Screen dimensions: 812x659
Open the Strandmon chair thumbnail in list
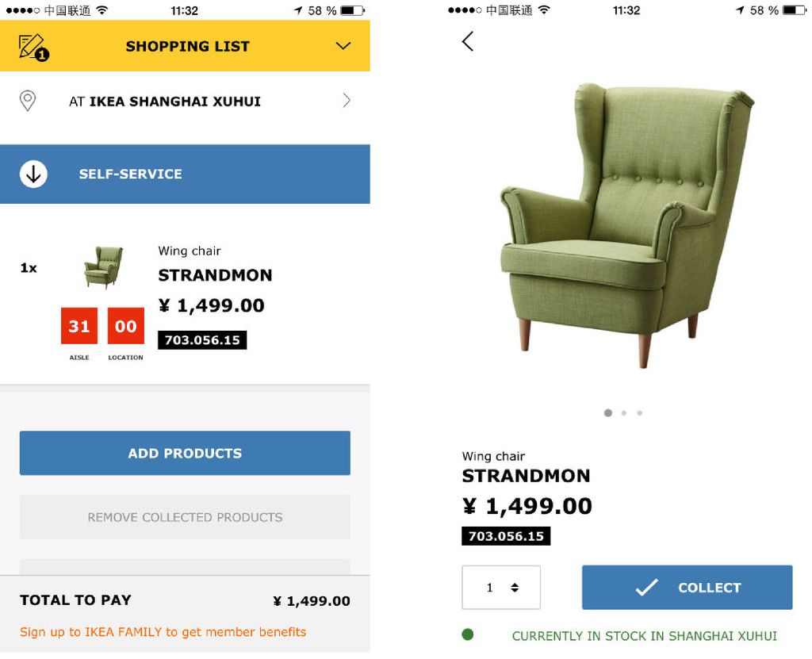coord(104,267)
